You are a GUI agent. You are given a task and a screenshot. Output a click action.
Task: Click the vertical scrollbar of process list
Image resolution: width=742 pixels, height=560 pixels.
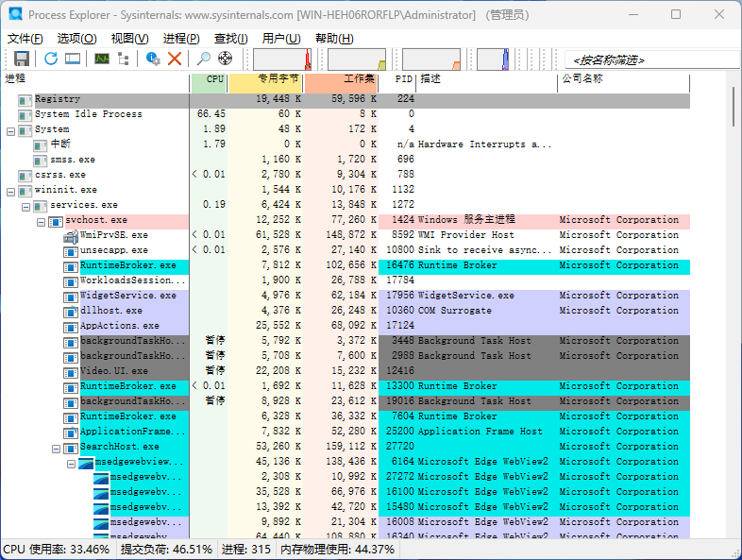pyautogui.click(x=733, y=106)
